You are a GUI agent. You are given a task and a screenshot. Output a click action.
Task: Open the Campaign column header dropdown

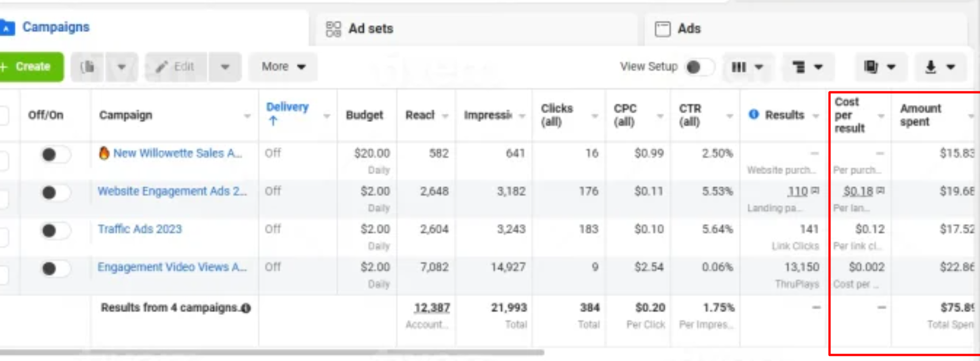[x=247, y=116]
